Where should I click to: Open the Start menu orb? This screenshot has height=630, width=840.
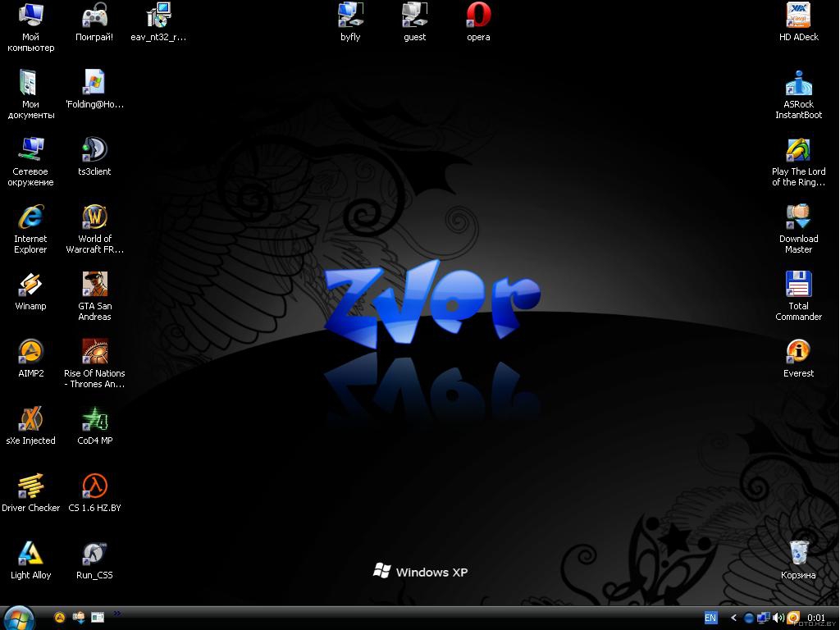point(20,619)
